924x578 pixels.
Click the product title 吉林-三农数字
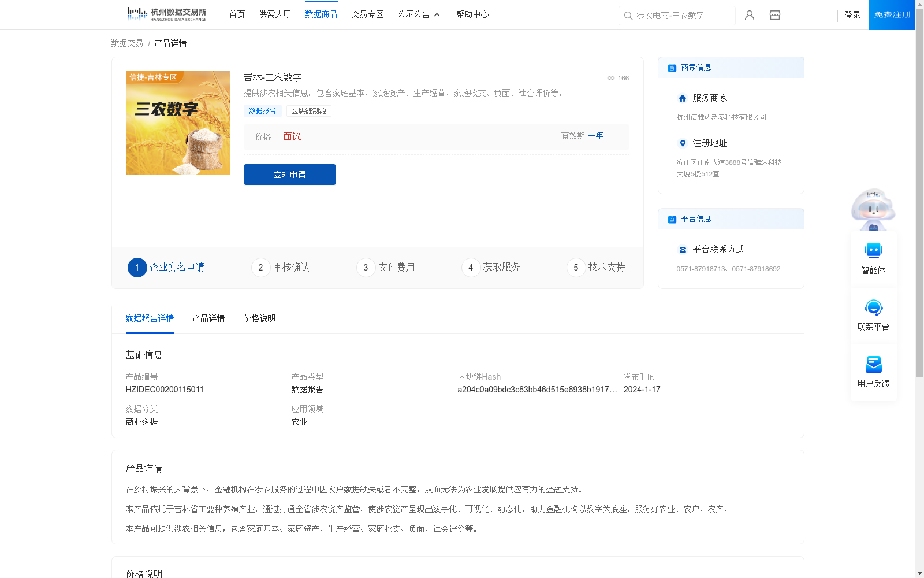(x=273, y=77)
